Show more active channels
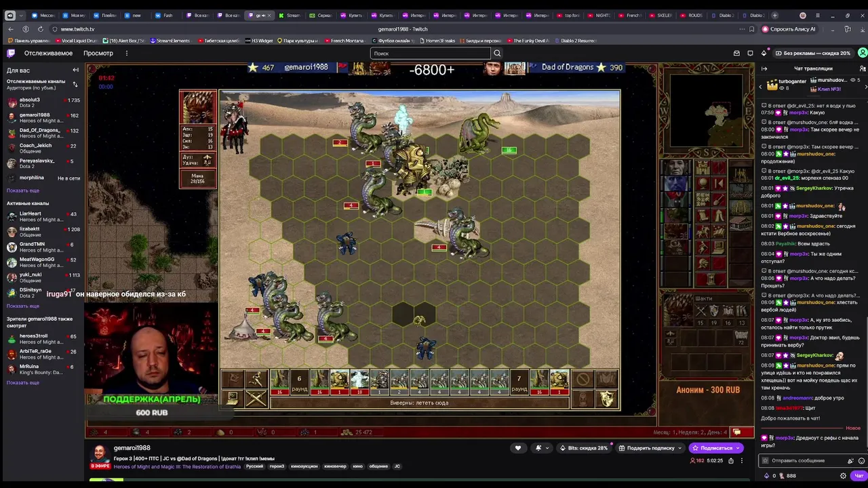This screenshot has height=488, width=868. click(23, 306)
